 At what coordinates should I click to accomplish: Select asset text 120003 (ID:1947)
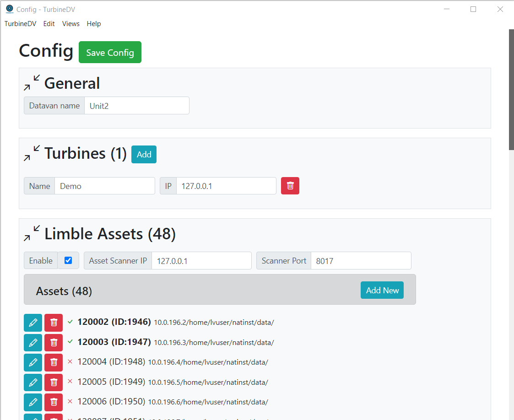(x=114, y=342)
